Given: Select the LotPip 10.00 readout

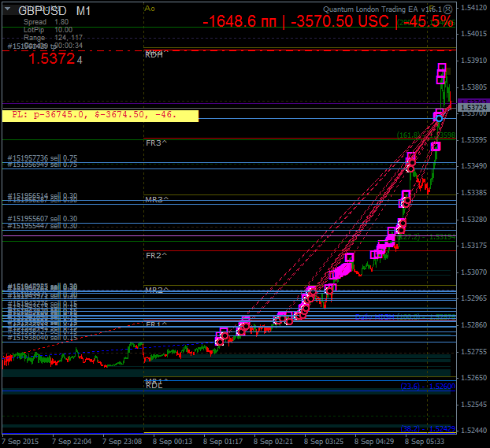Looking at the screenshot, I should pos(48,30).
